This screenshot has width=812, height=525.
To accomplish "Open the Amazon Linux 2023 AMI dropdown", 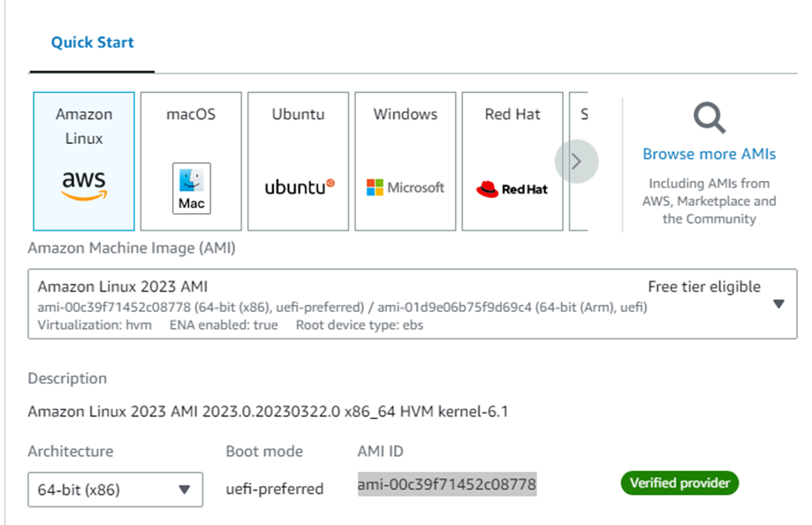I will click(x=413, y=304).
